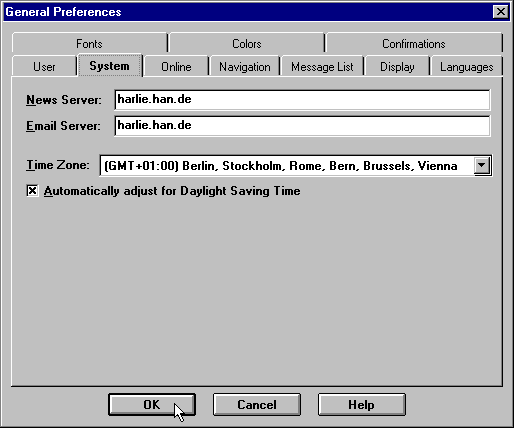The height and width of the screenshot is (428, 514).
Task: Confirm settings with the OK button
Action: point(152,405)
